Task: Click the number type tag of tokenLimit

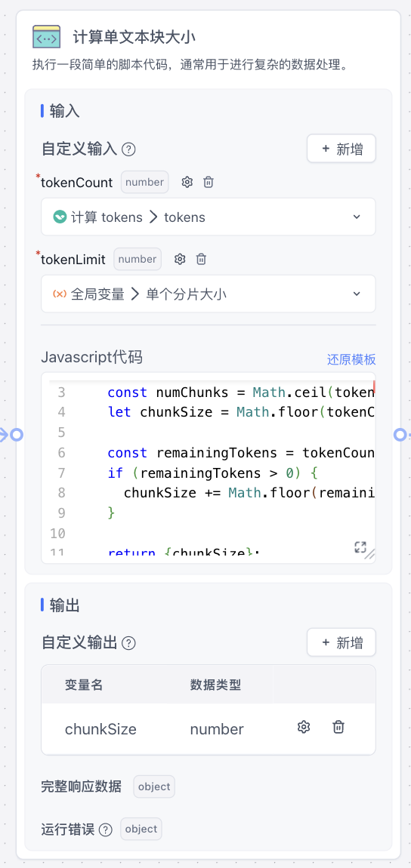Action: (x=138, y=259)
